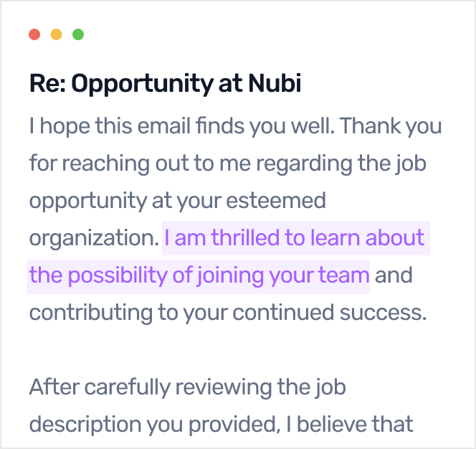Click the yellow minimize window dot
The width and height of the screenshot is (476, 449).
click(x=56, y=34)
